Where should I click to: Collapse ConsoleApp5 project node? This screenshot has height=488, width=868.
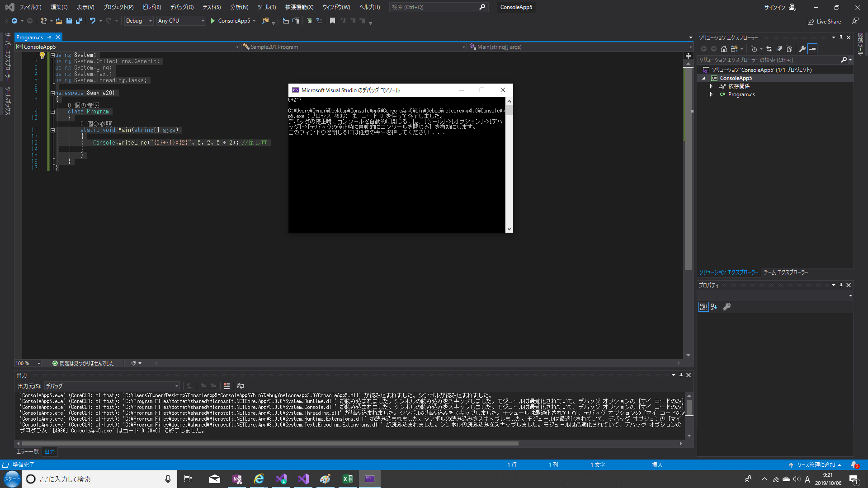[703, 78]
